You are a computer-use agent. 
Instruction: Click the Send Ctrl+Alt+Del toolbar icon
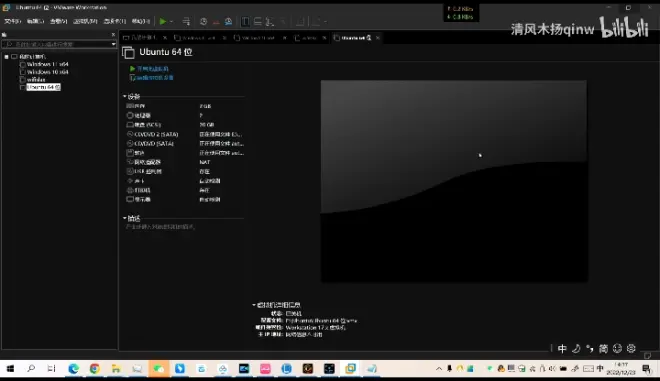[x=186, y=21]
